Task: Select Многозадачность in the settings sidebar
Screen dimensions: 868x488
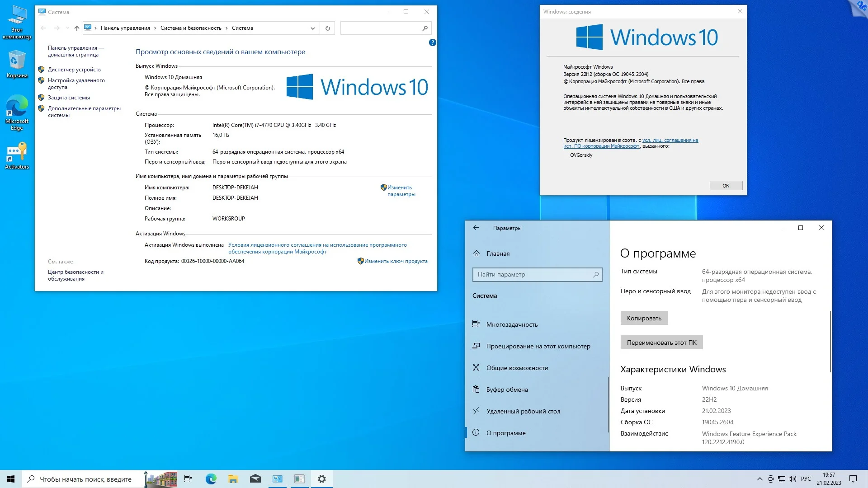Action: tap(512, 324)
